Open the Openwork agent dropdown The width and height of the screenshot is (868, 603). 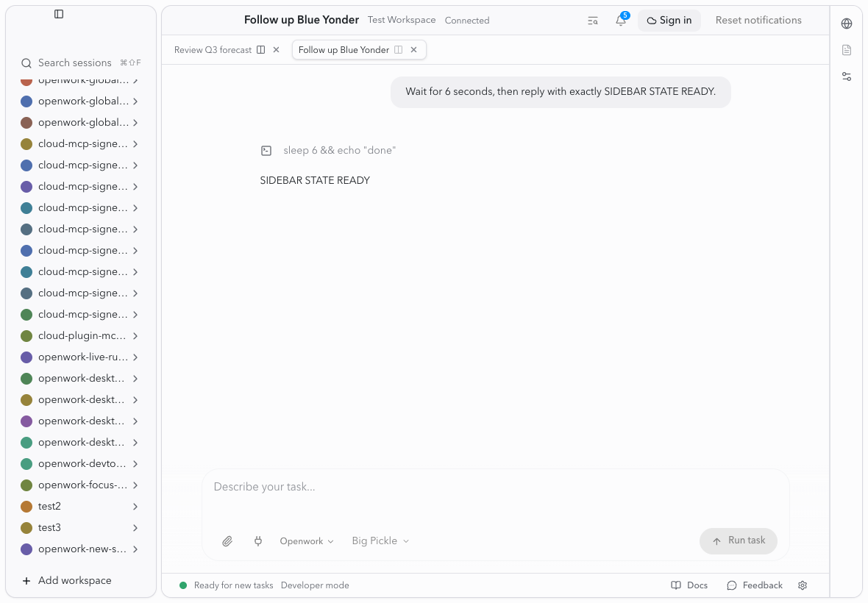point(307,541)
